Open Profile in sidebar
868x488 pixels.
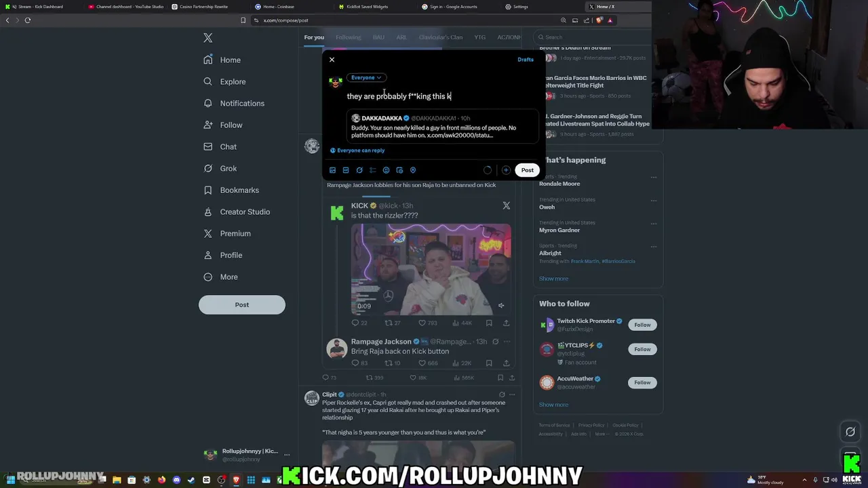tap(223, 255)
